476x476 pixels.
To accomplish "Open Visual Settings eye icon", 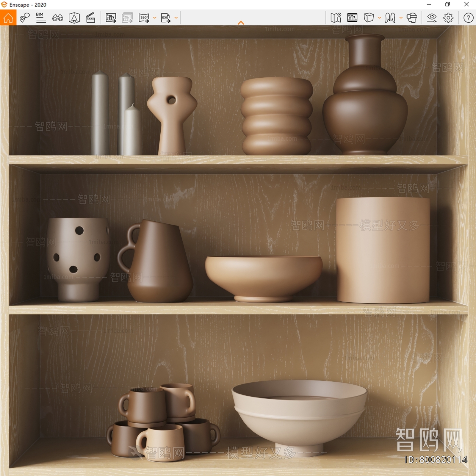I will [x=432, y=18].
